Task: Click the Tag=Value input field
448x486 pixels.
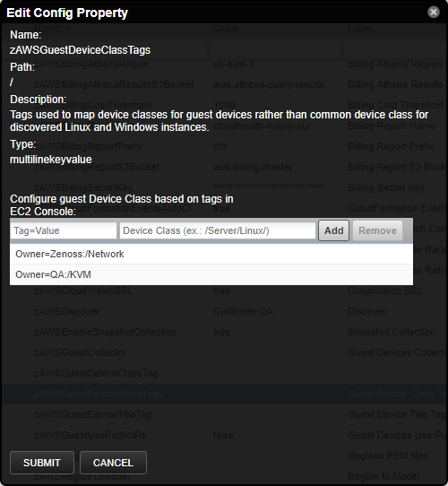Action: coord(64,230)
